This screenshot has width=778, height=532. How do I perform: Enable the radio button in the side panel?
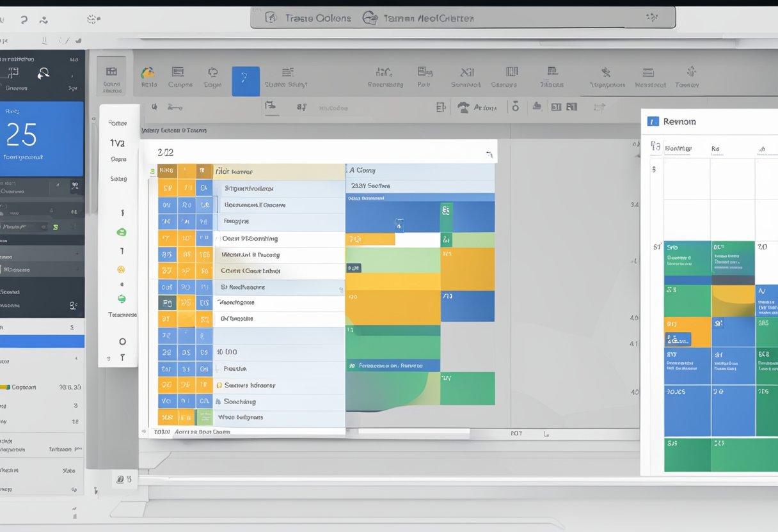click(122, 340)
